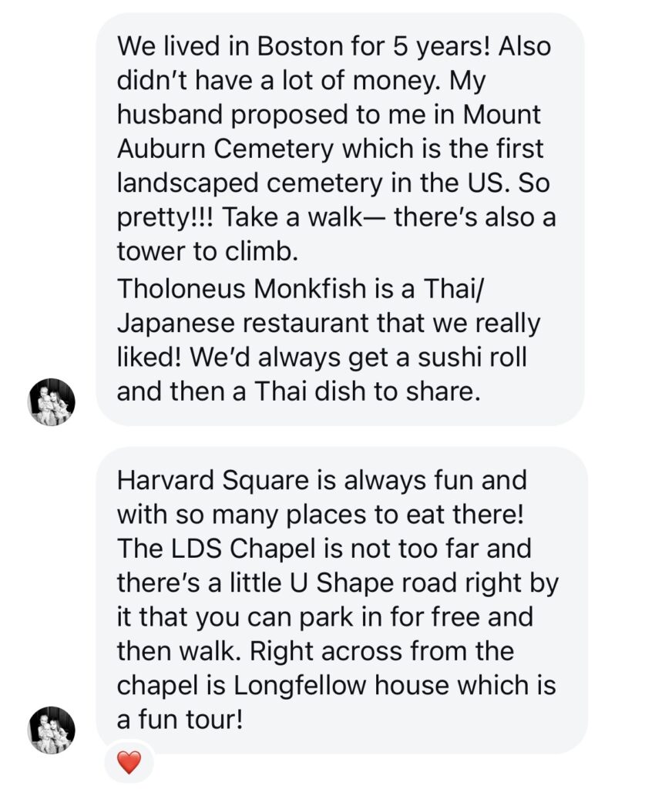Image resolution: width=672 pixels, height=789 pixels.
Task: Click the words "sushi roll"
Action: pyautogui.click(x=462, y=357)
